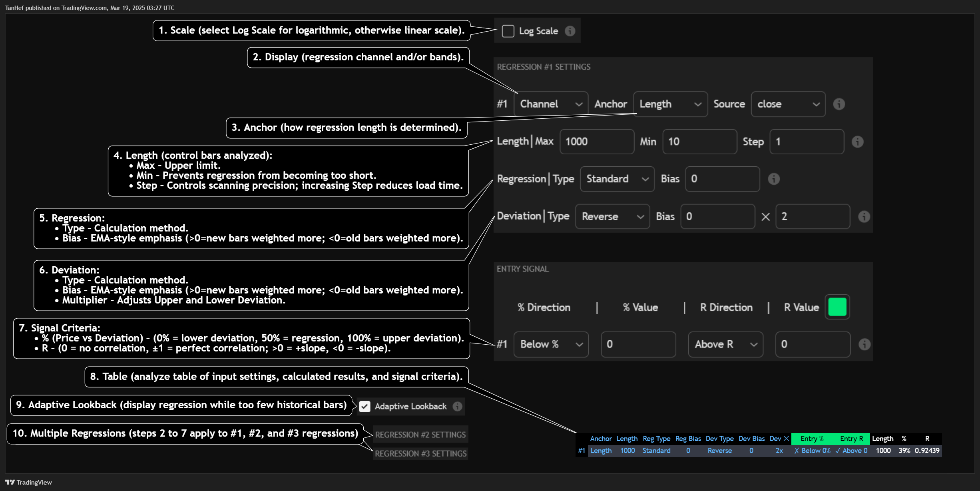Click the Anchor table column header

click(601, 439)
